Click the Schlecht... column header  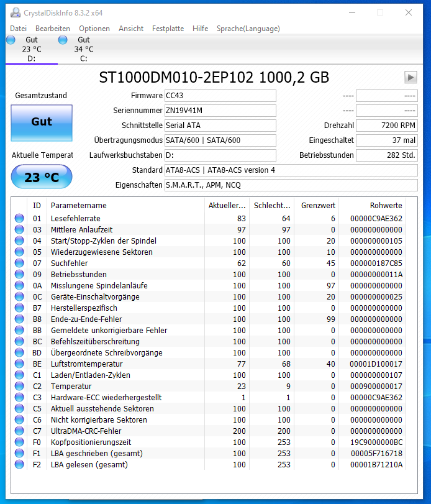271,206
